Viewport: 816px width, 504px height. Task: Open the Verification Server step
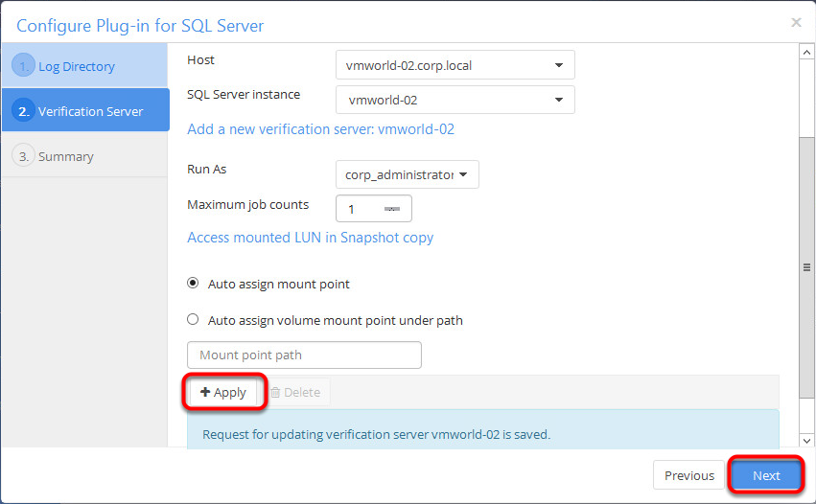[90, 111]
